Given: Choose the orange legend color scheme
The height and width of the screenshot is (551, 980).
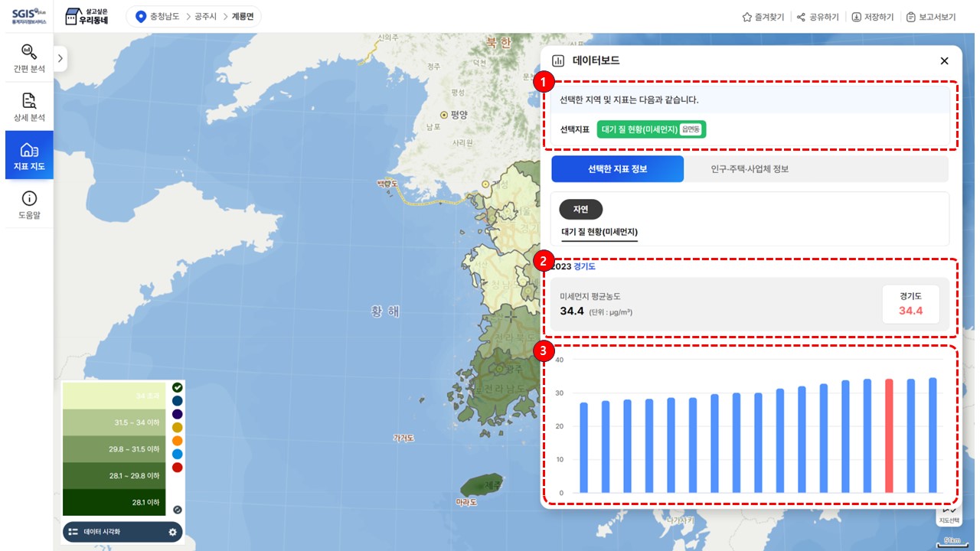Looking at the screenshot, I should [x=178, y=441].
